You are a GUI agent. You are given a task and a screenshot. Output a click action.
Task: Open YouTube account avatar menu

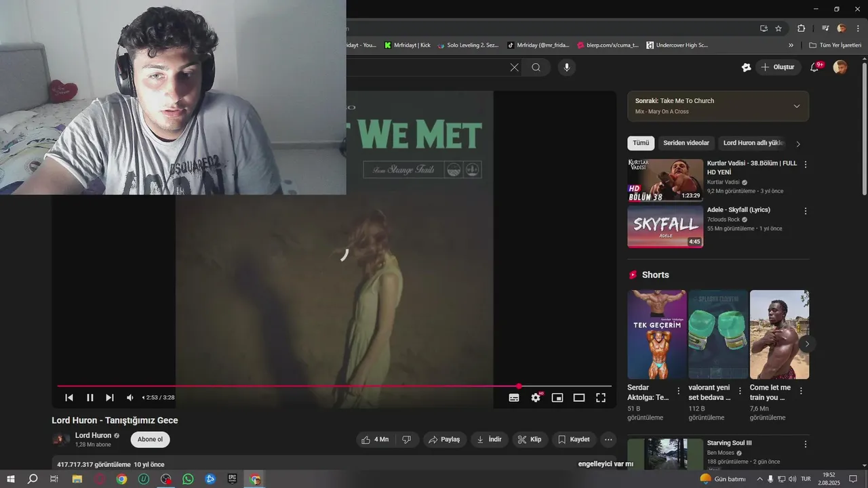(x=840, y=67)
